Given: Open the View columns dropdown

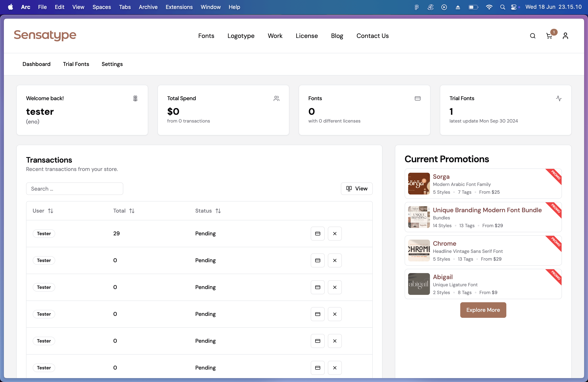Looking at the screenshot, I should point(356,188).
